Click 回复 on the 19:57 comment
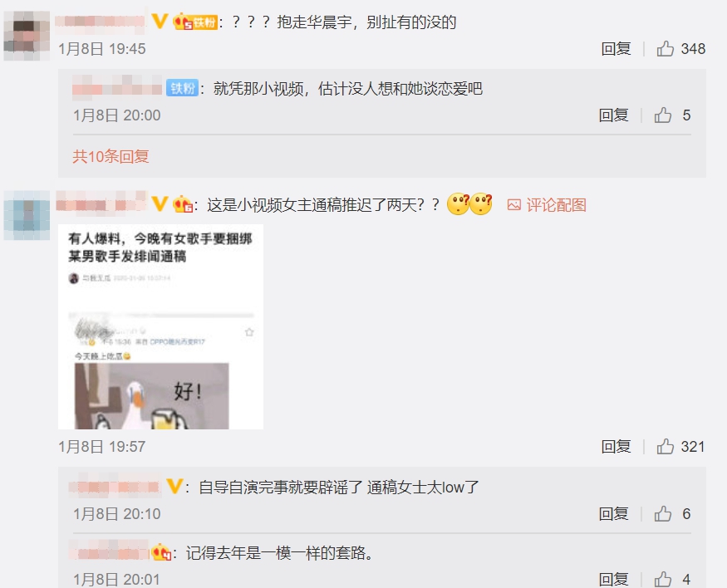 click(616, 446)
